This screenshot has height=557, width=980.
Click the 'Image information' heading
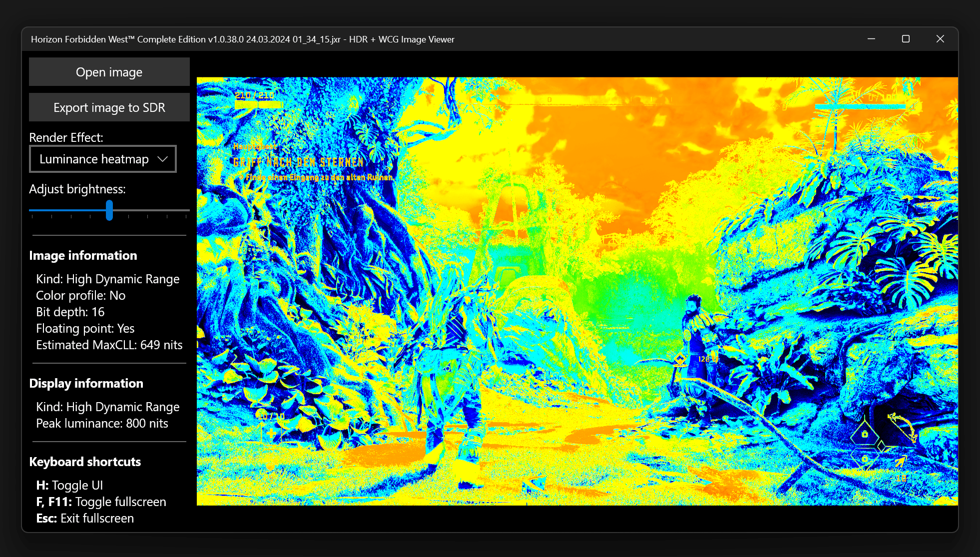[83, 255]
